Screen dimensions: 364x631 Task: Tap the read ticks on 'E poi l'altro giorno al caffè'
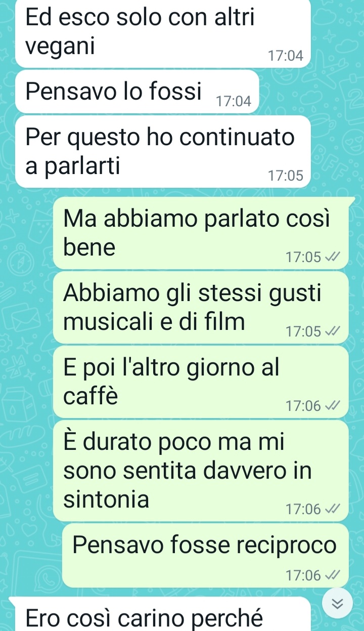[332, 405]
